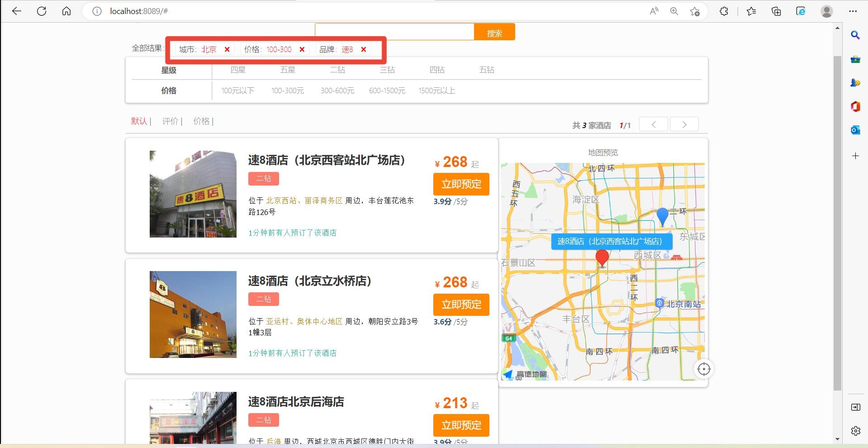
Task: Refresh the current page
Action: click(x=42, y=11)
